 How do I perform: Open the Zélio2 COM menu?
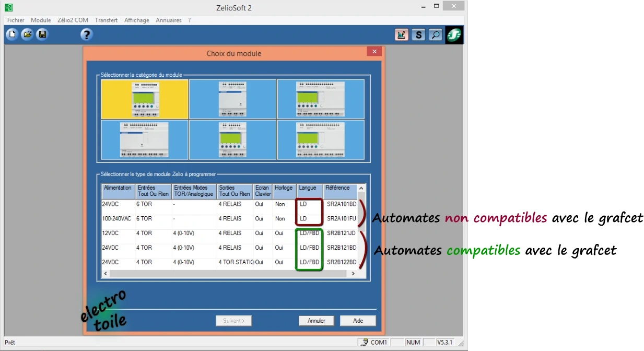pyautogui.click(x=73, y=20)
